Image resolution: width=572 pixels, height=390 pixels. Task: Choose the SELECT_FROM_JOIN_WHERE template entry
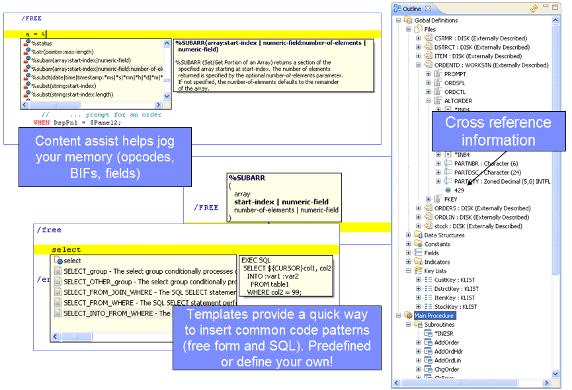pyautogui.click(x=145, y=292)
